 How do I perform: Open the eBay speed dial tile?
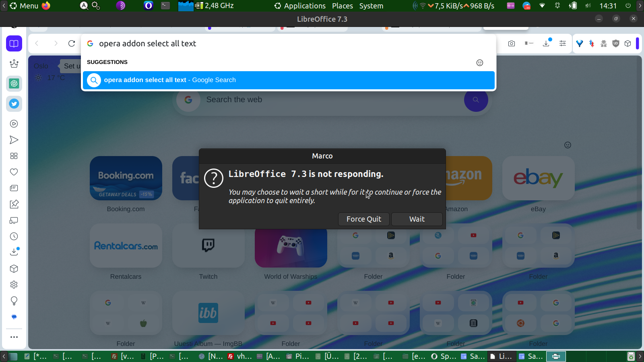[x=538, y=178]
